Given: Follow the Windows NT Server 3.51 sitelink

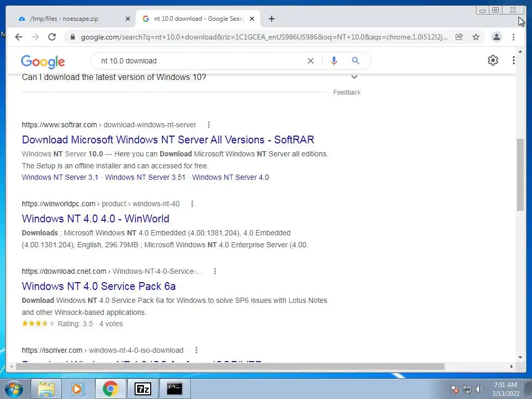Looking at the screenshot, I should pos(145,177).
